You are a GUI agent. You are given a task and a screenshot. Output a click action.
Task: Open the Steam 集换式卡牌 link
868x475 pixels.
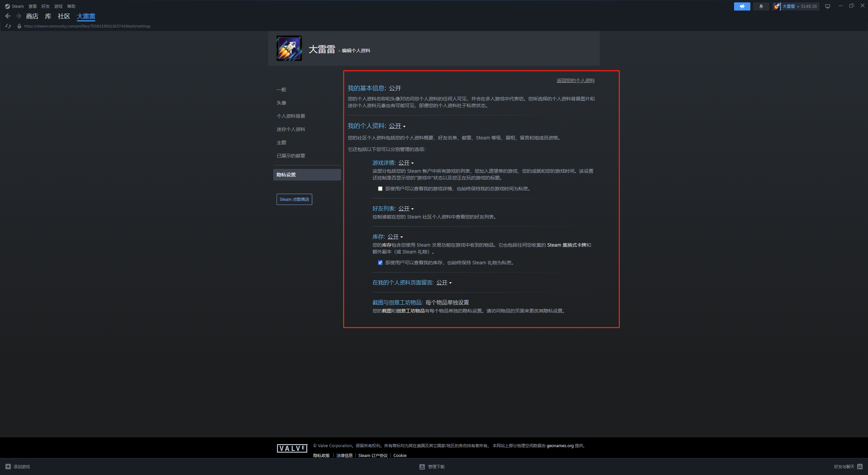click(x=567, y=245)
